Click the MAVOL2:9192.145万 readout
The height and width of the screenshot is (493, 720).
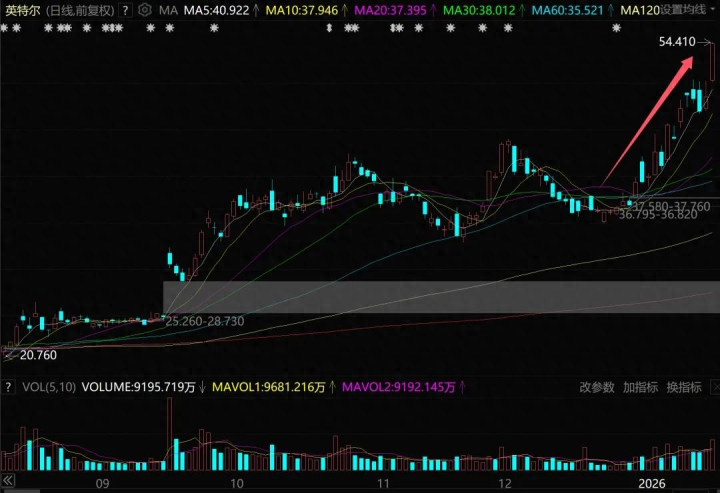(399, 387)
